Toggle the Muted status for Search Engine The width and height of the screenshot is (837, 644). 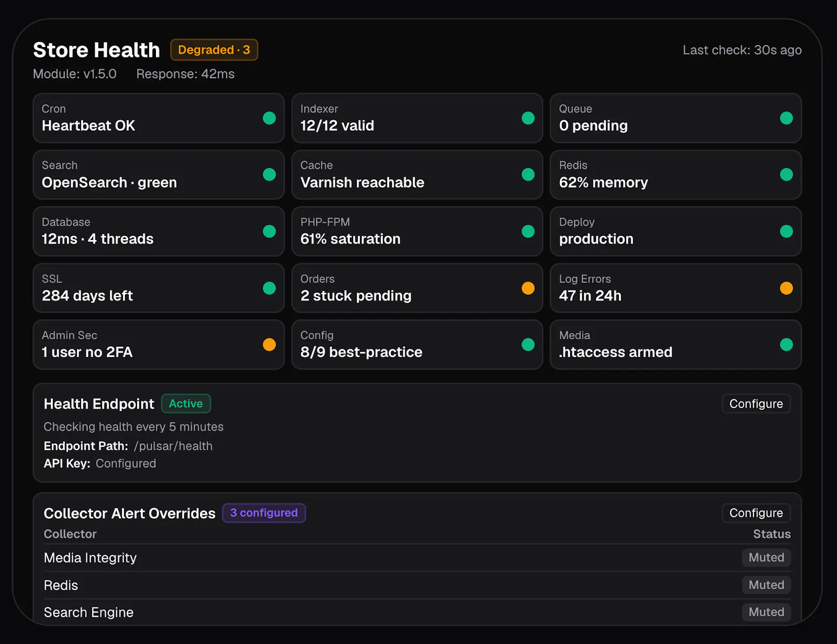[766, 612]
